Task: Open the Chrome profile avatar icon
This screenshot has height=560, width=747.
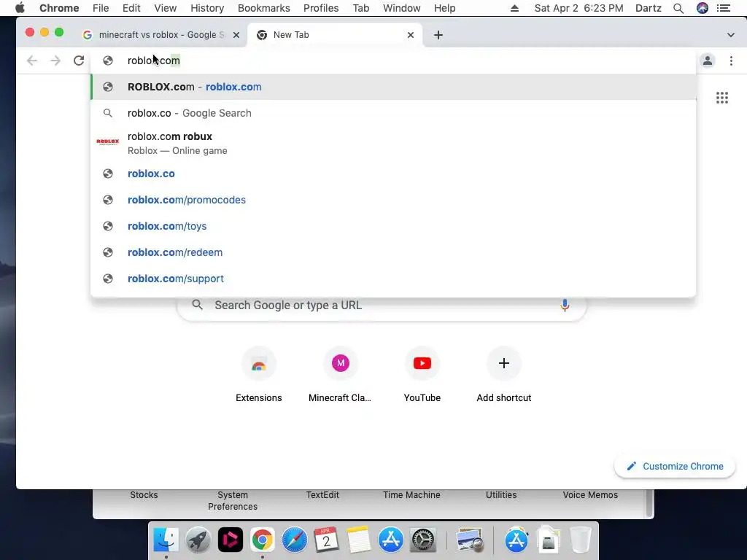Action: [708, 61]
